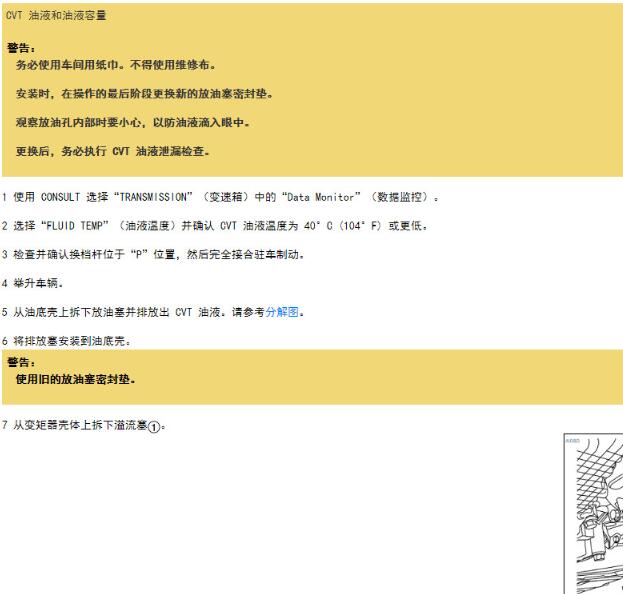Viewport: 623px width, 594px height.
Task: Click warning text '使用旧的放油塞密封垫'
Action: click(x=74, y=379)
